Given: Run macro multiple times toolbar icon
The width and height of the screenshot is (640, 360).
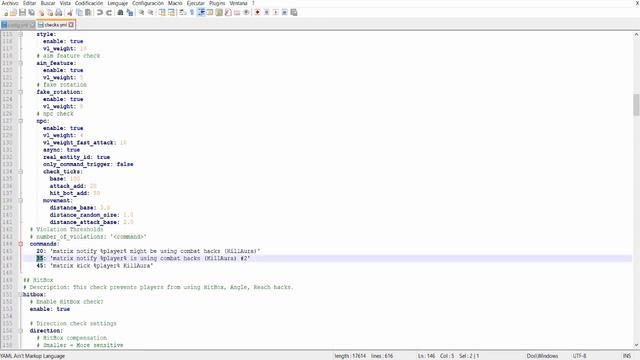Looking at the screenshot, I should pyautogui.click(x=284, y=13).
